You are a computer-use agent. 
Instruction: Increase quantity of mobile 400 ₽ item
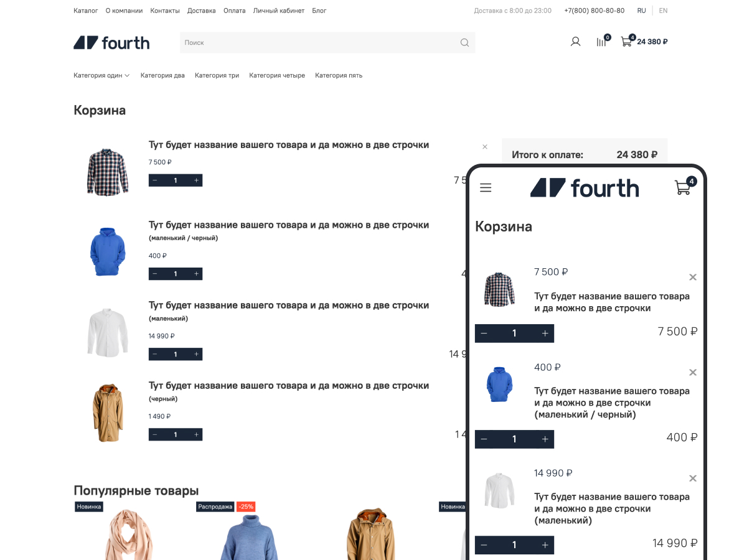pyautogui.click(x=545, y=439)
